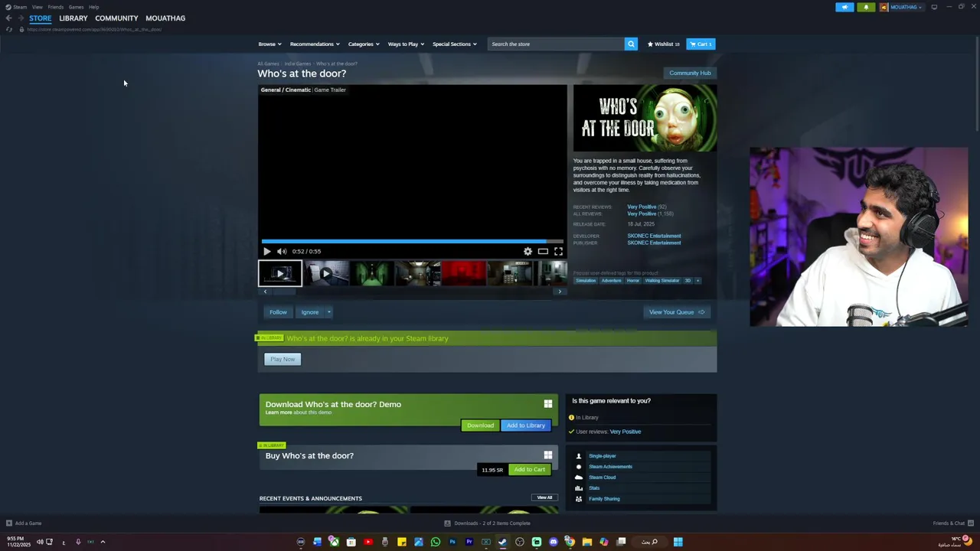Image resolution: width=980 pixels, height=551 pixels.
Task: Click View Your Queue
Action: [x=677, y=312]
